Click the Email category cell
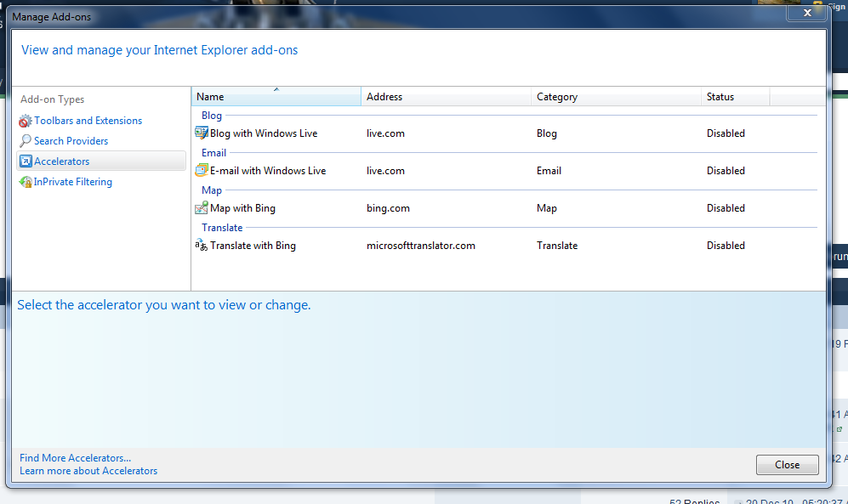Image resolution: width=848 pixels, height=504 pixels. coord(549,171)
